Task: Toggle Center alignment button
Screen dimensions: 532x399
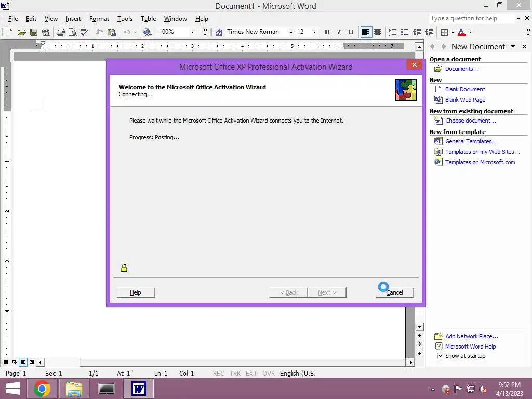Action: [378, 32]
